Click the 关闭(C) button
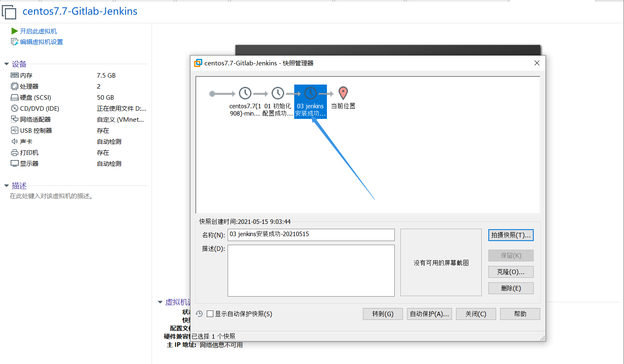Image resolution: width=624 pixels, height=364 pixels. (476, 314)
